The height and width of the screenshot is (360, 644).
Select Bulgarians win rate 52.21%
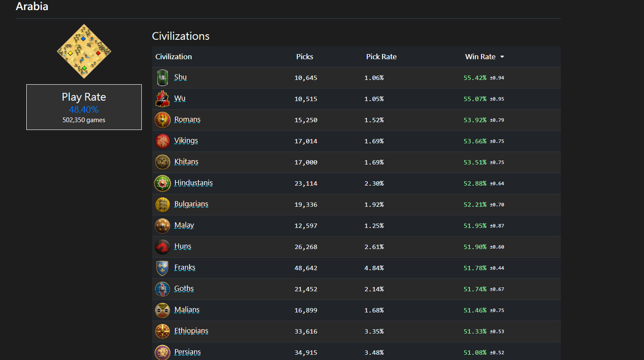pos(475,205)
